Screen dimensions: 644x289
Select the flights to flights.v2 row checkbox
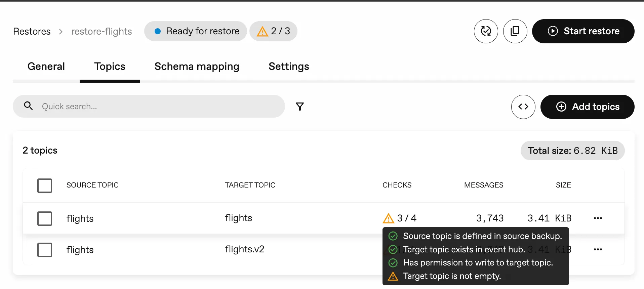coord(45,250)
